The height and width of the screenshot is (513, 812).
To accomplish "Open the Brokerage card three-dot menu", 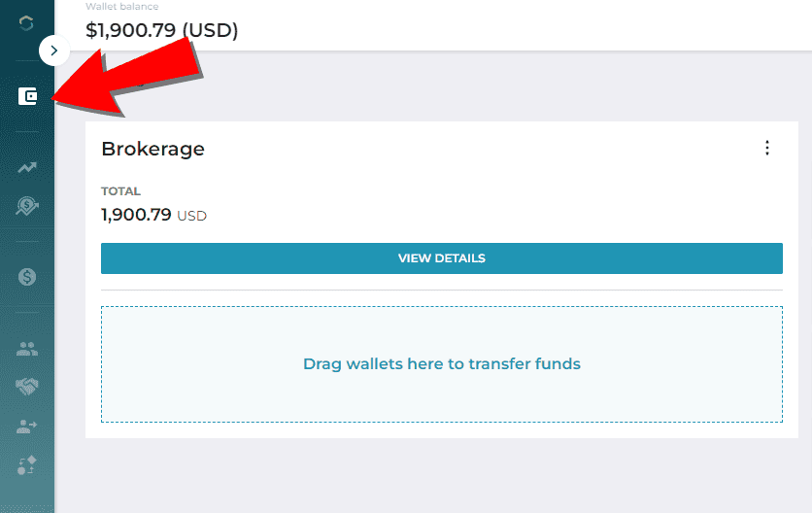I will [767, 148].
